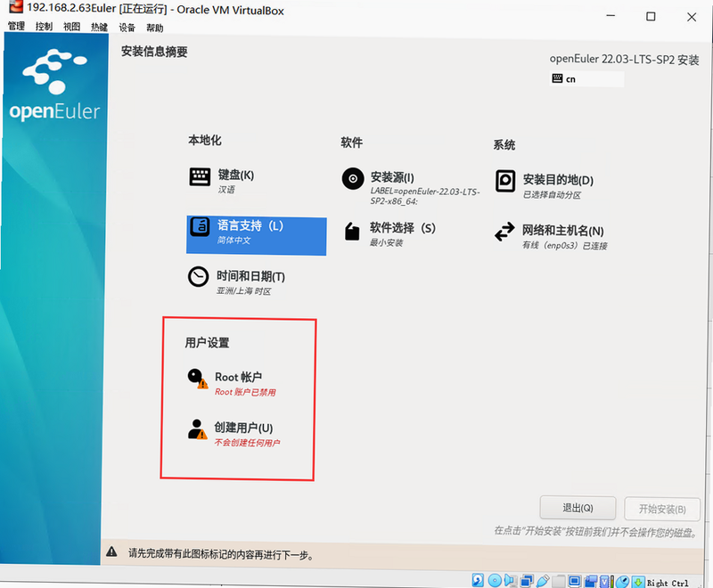Click the openEuler logo in sidebar

coord(54,85)
